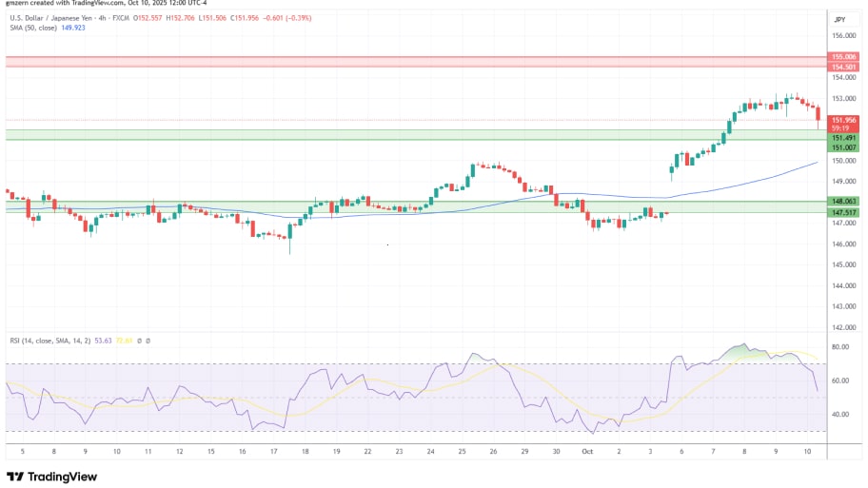Click the 155.006 price label on axis
Viewport: 868px width, 488px height.
(843, 57)
